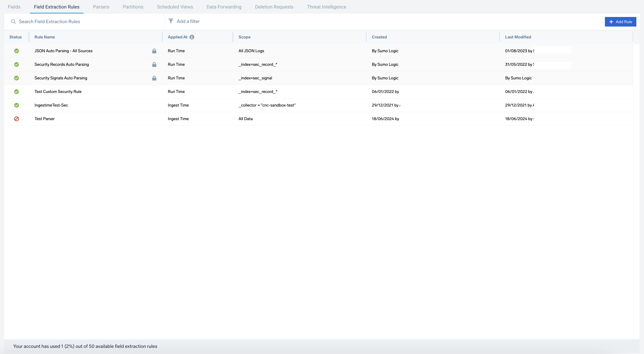
Task: Click green status icon for Test Custom Security Rule
Action: pos(17,92)
